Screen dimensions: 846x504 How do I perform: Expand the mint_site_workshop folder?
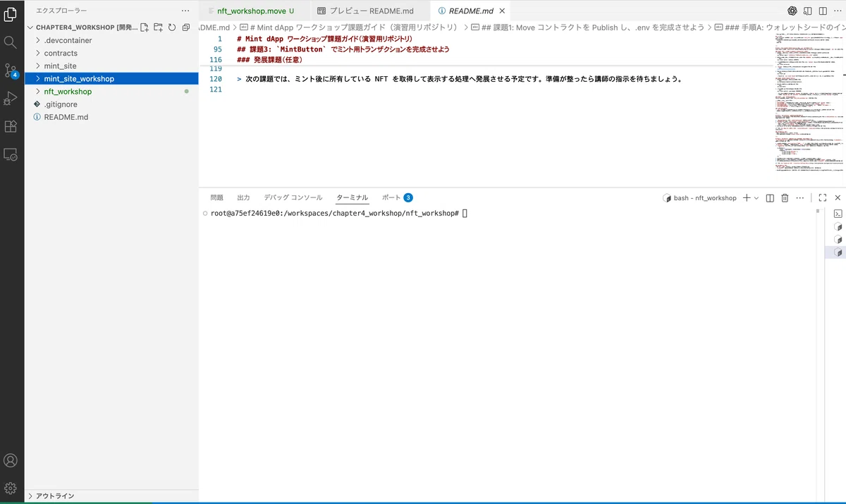point(111,78)
